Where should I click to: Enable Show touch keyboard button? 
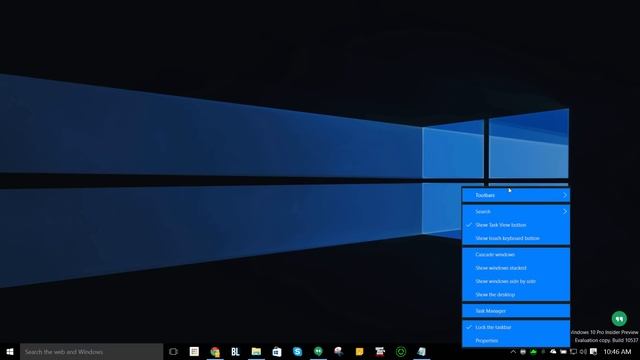tap(516, 238)
